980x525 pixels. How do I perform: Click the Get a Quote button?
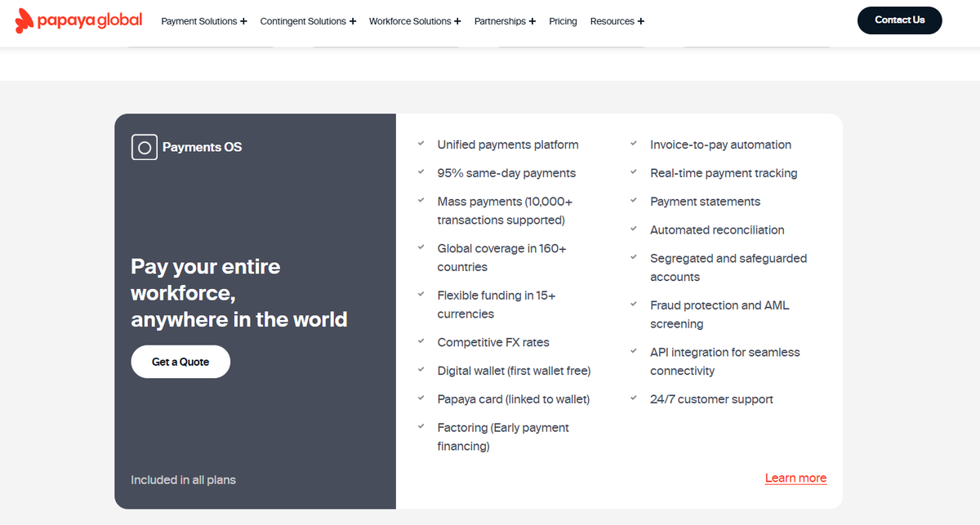180,362
